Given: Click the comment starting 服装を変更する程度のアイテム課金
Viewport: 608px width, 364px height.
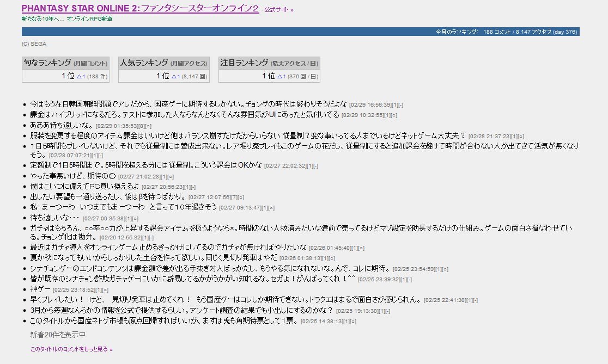Looking at the screenshot, I should click(x=248, y=135).
